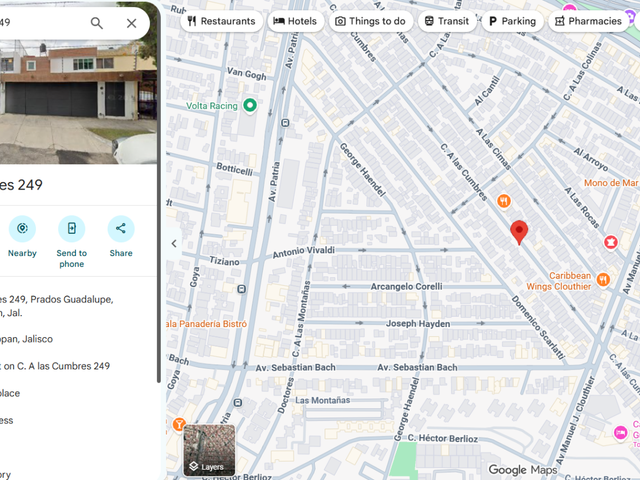
Task: Select the Parking chip
Action: point(513,21)
